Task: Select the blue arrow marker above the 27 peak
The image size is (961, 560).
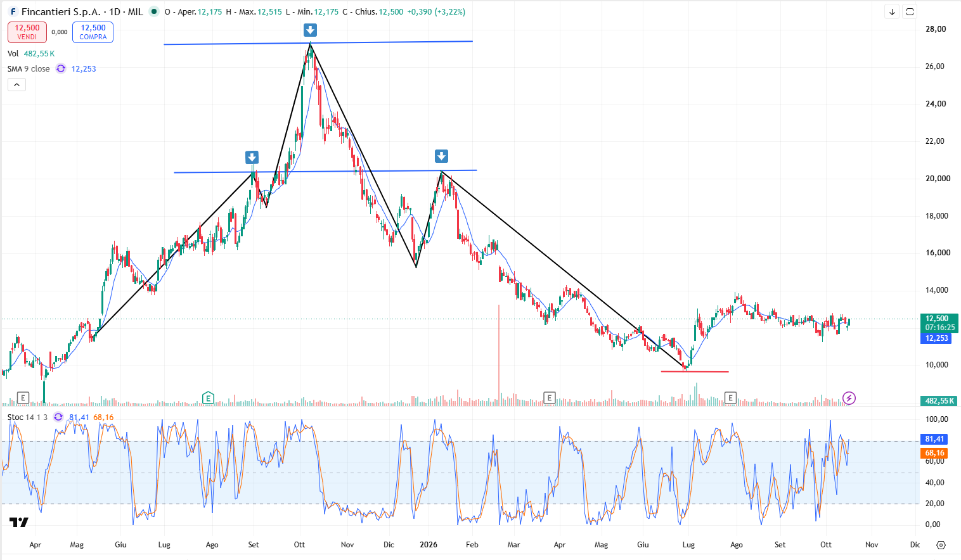Action: point(310,30)
